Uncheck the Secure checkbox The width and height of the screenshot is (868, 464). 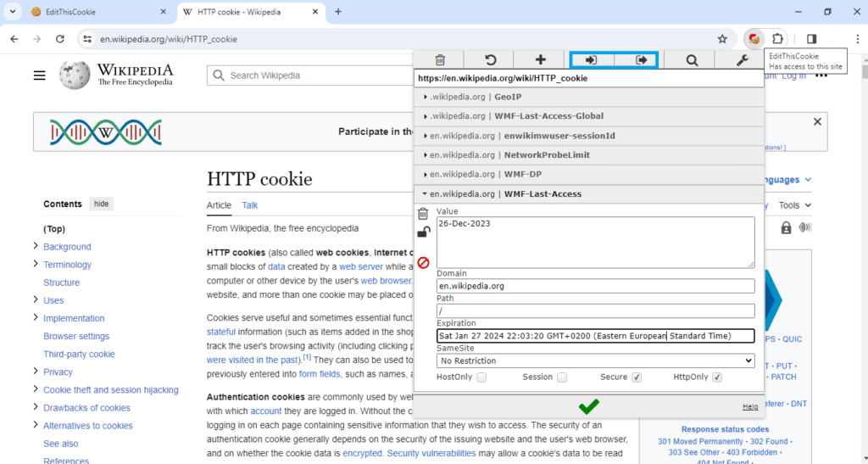point(637,377)
